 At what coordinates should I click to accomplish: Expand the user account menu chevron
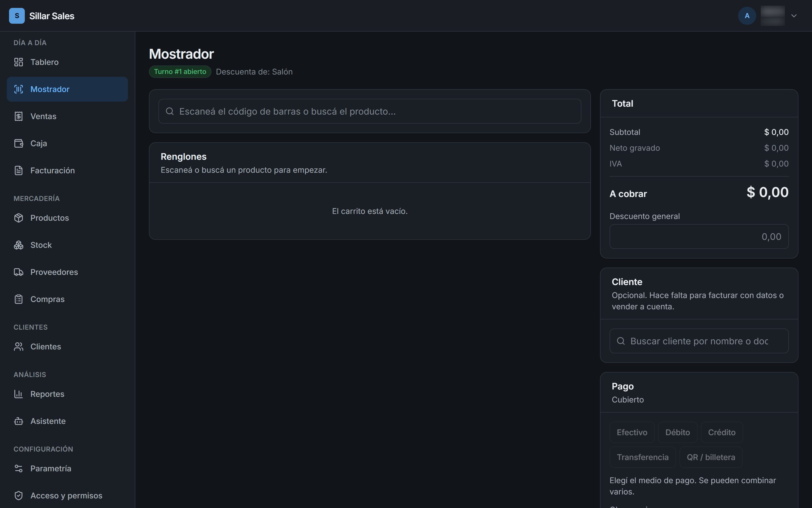[794, 16]
